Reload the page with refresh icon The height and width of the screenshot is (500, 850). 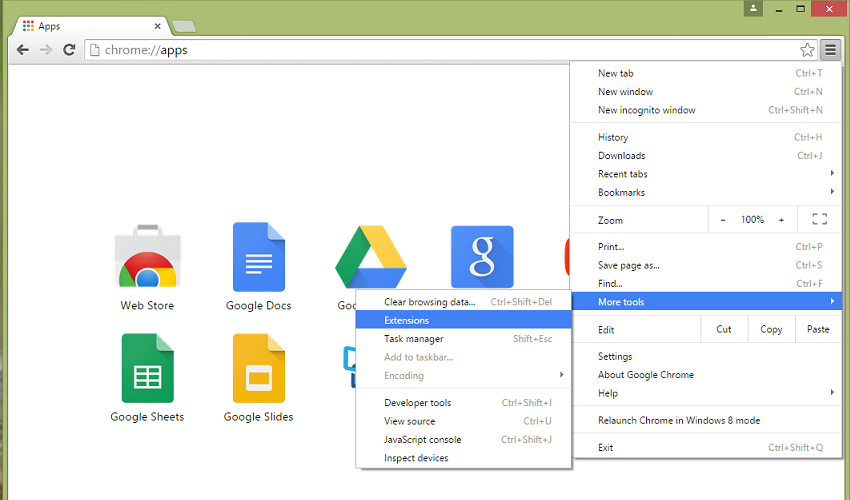[69, 50]
